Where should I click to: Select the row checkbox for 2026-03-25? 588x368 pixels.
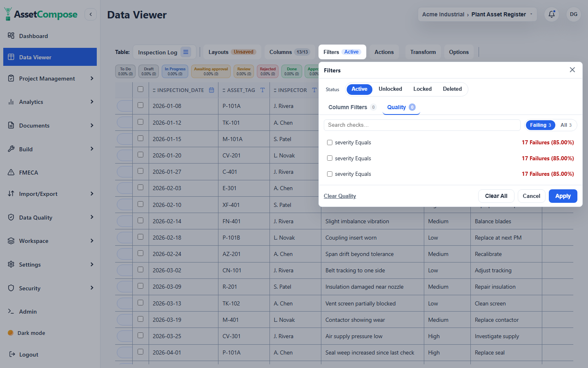click(x=140, y=335)
